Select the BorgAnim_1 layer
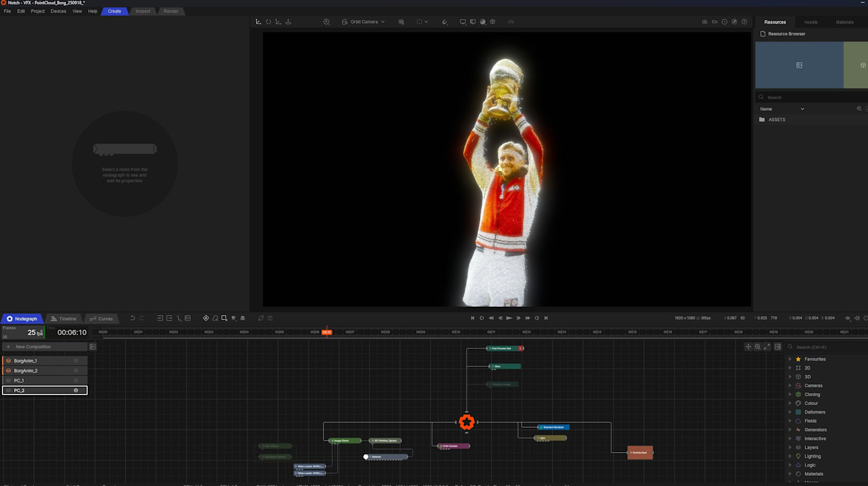 pos(45,361)
